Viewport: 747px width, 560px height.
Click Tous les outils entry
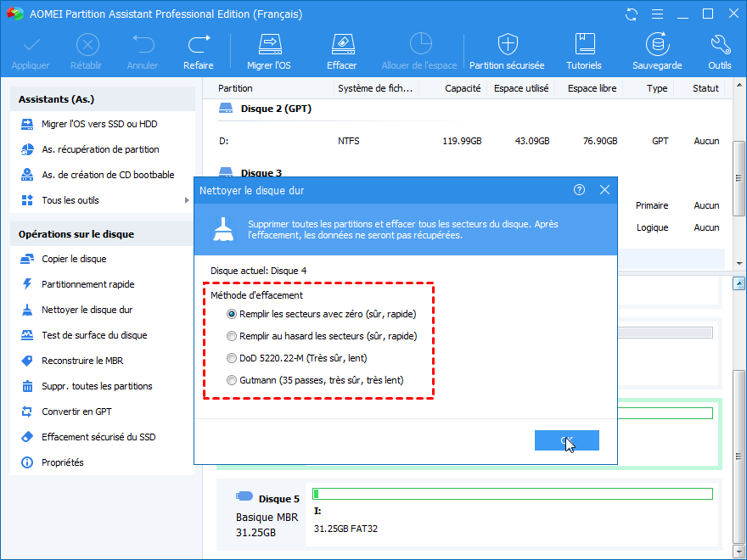(70, 200)
